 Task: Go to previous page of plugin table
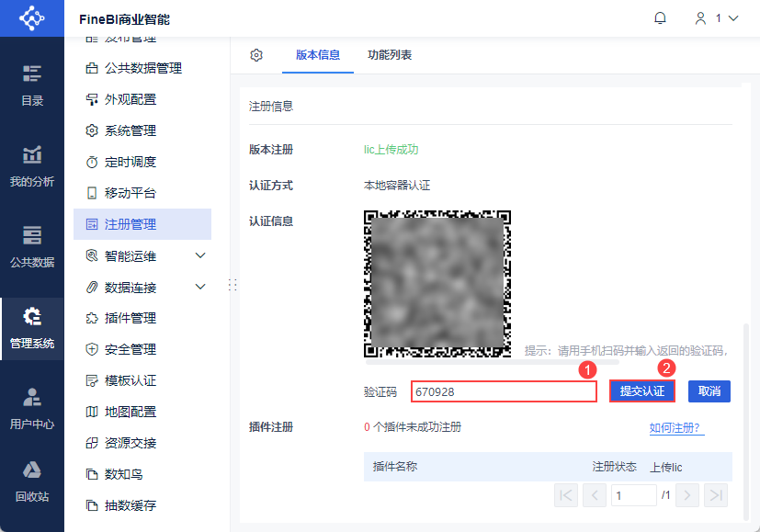click(595, 495)
